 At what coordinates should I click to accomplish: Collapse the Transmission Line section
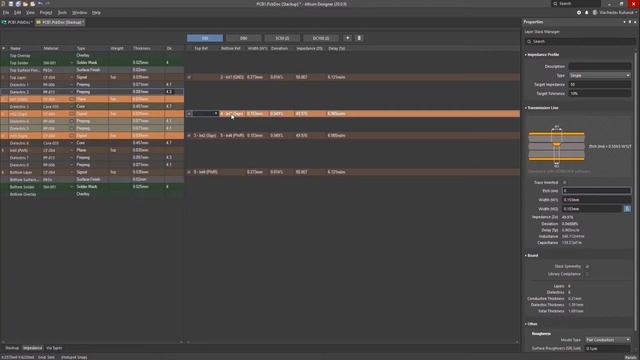pyautogui.click(x=526, y=108)
